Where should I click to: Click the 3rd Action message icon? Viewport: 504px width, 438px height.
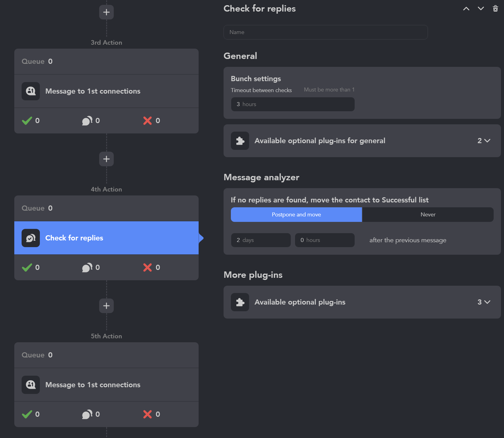pyautogui.click(x=31, y=91)
